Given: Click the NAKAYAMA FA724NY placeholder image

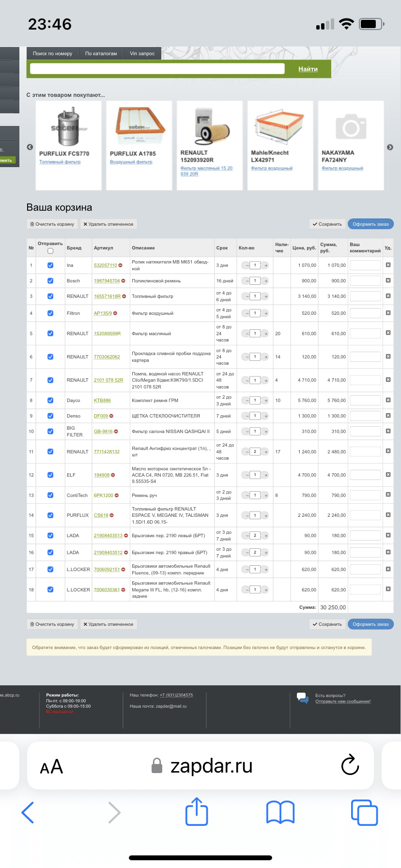Looking at the screenshot, I should 351,126.
